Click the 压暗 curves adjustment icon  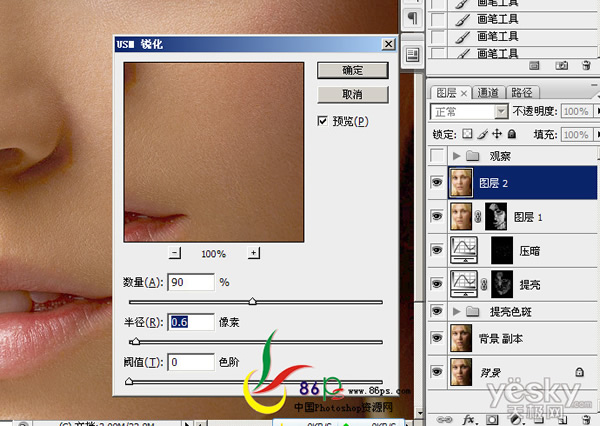[x=464, y=250]
